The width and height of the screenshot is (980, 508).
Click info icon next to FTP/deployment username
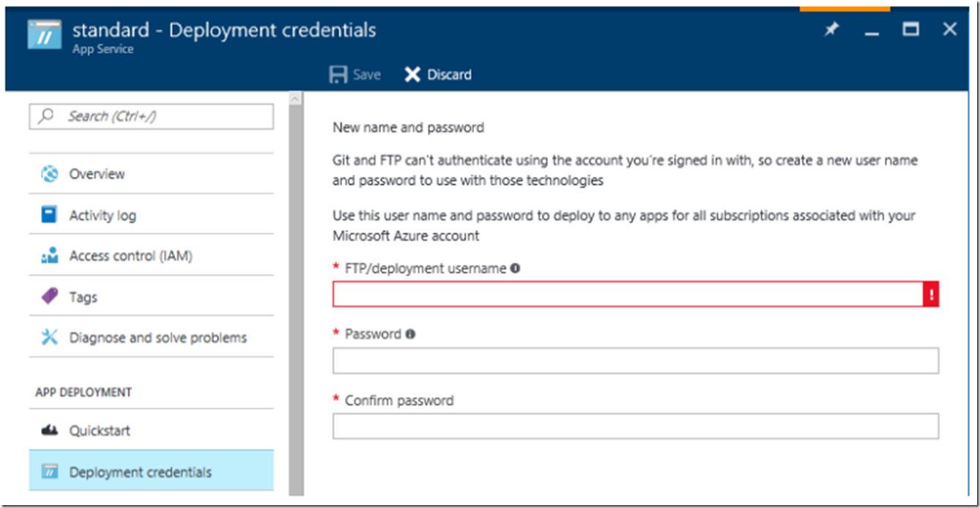[515, 268]
